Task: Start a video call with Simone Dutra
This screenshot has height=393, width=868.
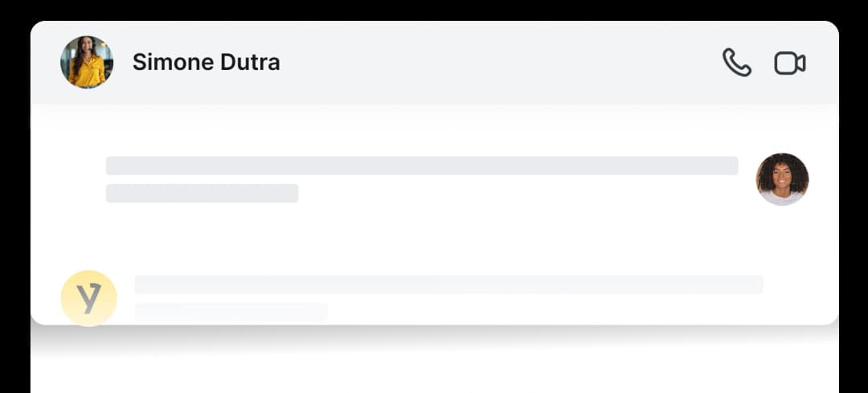Action: pos(789,63)
